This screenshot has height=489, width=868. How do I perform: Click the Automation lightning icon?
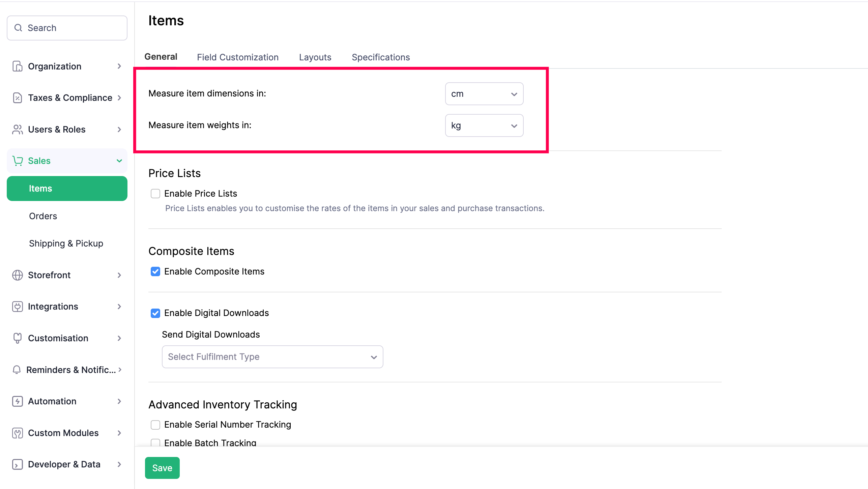(17, 401)
